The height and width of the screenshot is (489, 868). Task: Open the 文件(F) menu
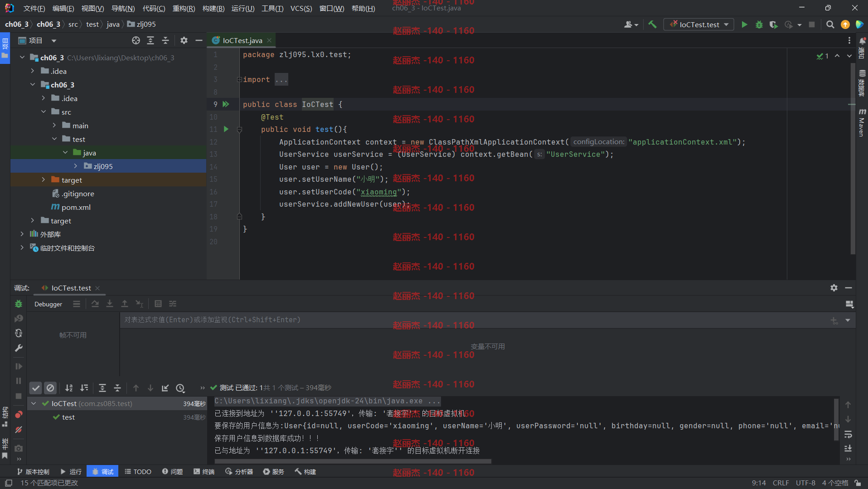34,8
